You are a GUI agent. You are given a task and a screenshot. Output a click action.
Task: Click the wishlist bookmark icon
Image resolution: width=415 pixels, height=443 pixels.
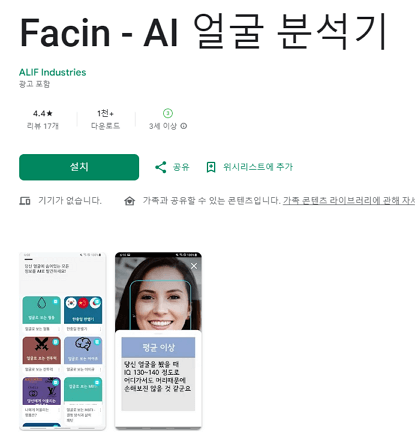point(211,167)
